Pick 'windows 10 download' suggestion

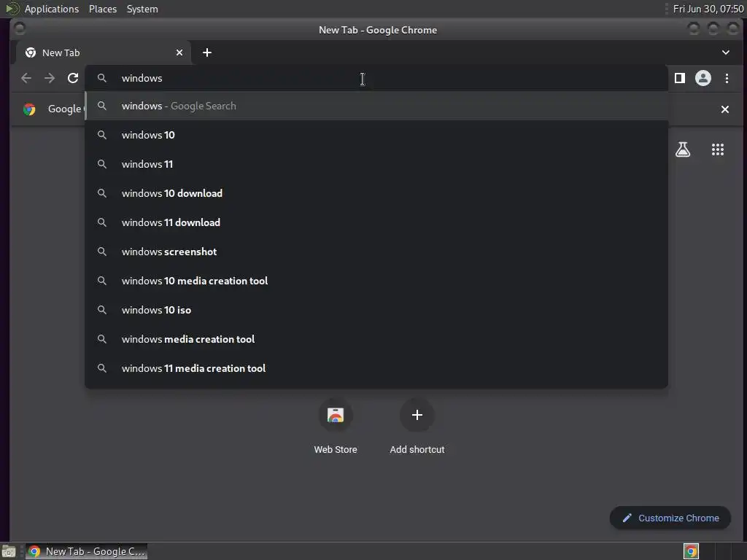pyautogui.click(x=376, y=192)
